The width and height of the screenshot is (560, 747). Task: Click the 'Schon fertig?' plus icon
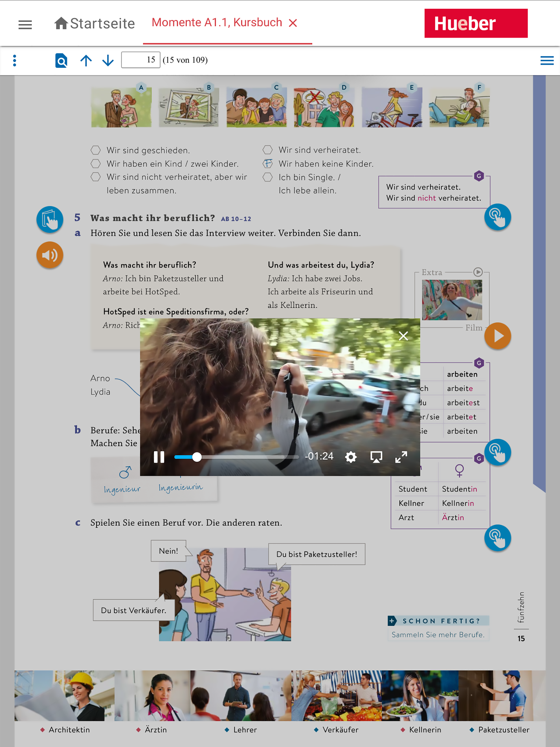(392, 621)
